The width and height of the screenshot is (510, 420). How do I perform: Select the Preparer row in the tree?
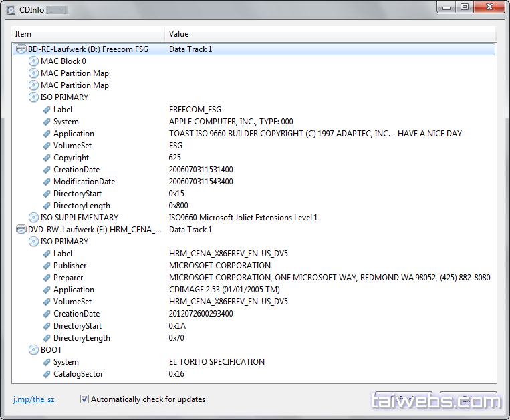68,278
